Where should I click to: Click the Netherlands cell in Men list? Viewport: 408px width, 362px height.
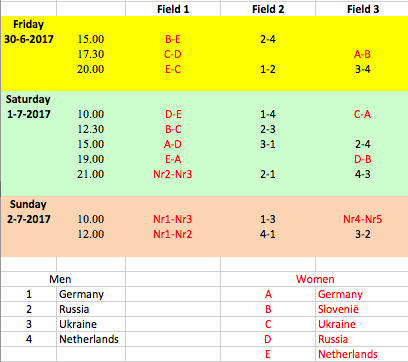[91, 339]
